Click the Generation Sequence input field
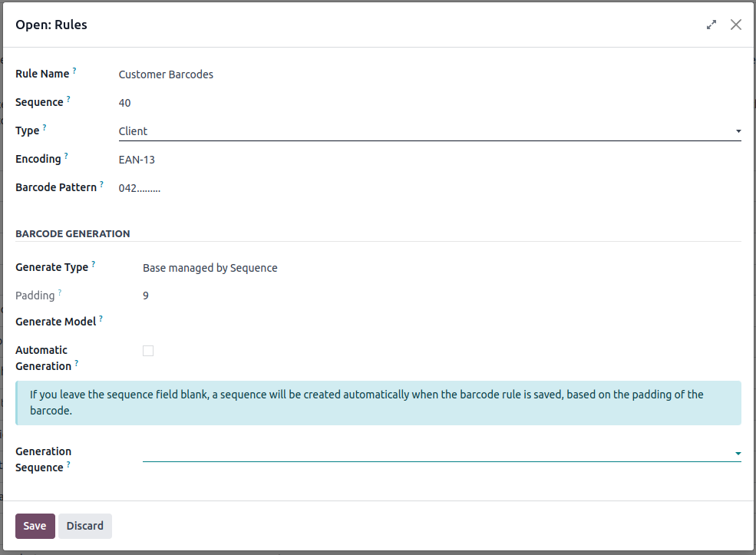The width and height of the screenshot is (756, 555). click(x=437, y=453)
